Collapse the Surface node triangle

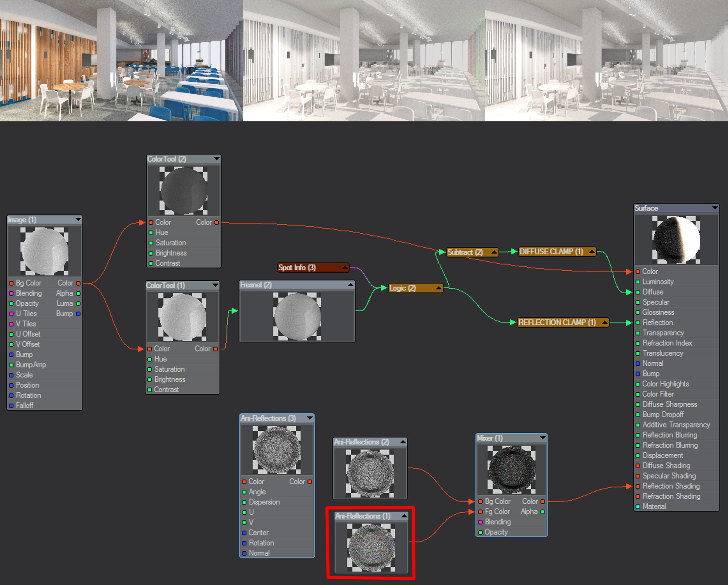(715, 208)
